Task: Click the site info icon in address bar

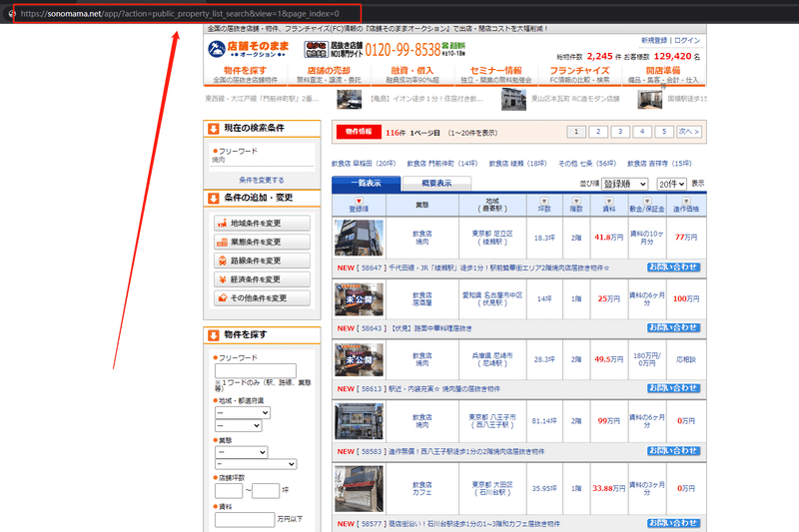Action: tap(12, 14)
